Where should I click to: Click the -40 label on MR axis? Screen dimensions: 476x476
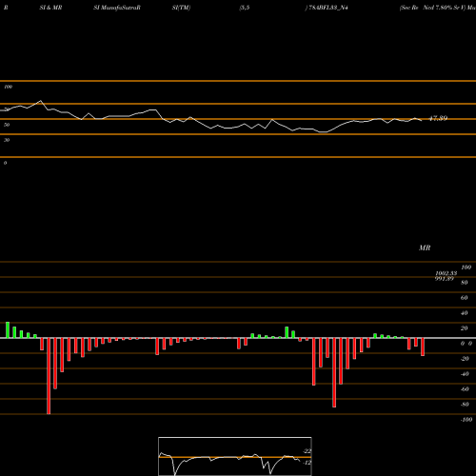click(465, 374)
